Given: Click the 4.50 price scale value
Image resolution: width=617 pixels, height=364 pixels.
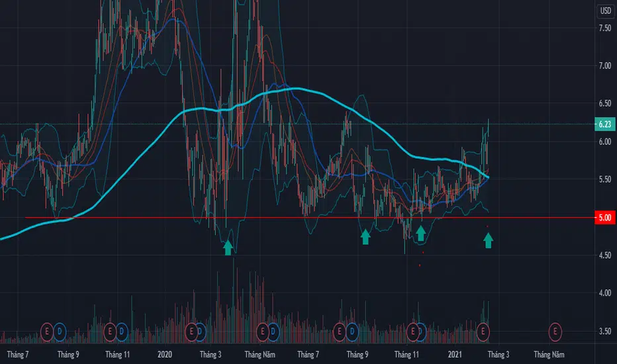Looking at the screenshot, I should [605, 255].
